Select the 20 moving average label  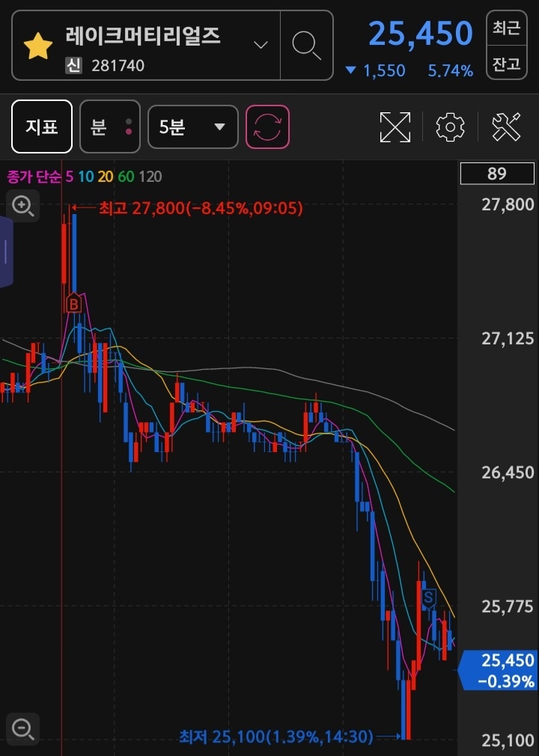pos(105,177)
